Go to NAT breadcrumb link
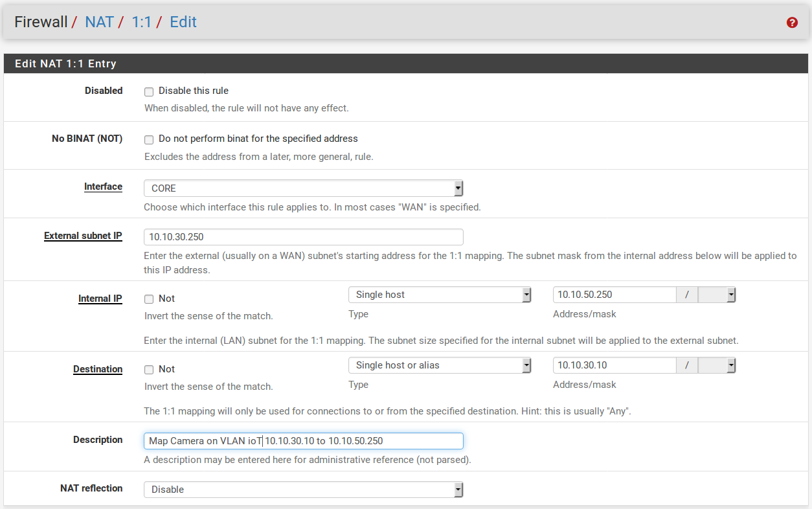Viewport: 812px width, 509px height. click(99, 22)
